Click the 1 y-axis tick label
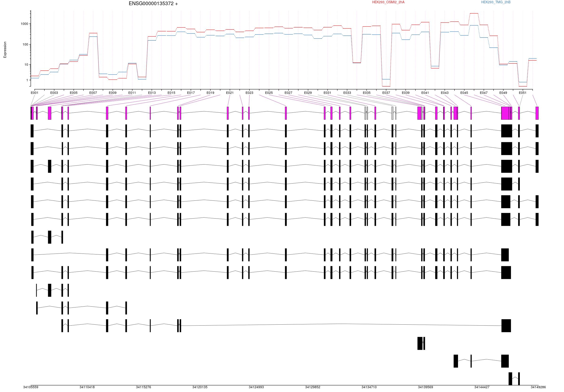Image resolution: width=564 pixels, height=392 pixels. [x=27, y=80]
